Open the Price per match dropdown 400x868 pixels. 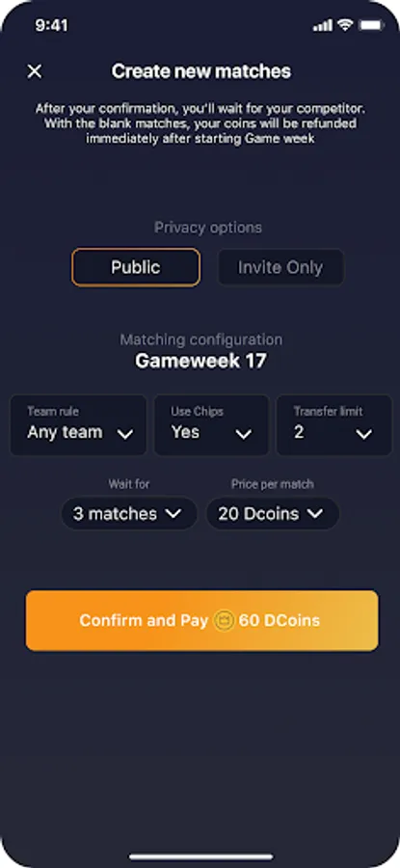click(272, 514)
